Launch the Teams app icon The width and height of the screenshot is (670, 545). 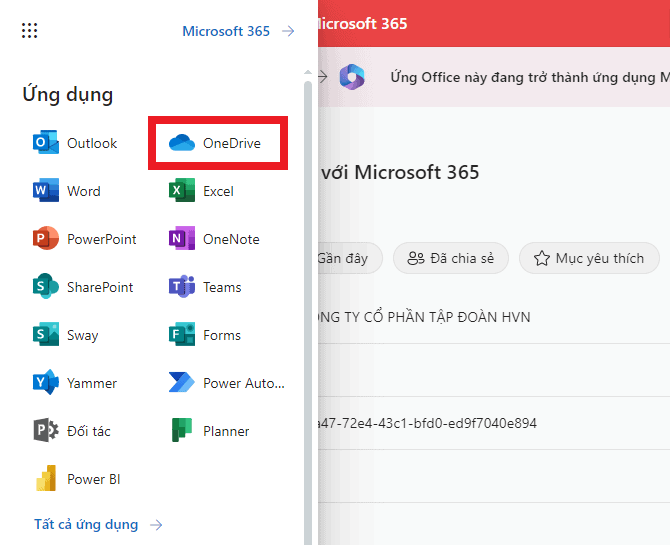[182, 286]
